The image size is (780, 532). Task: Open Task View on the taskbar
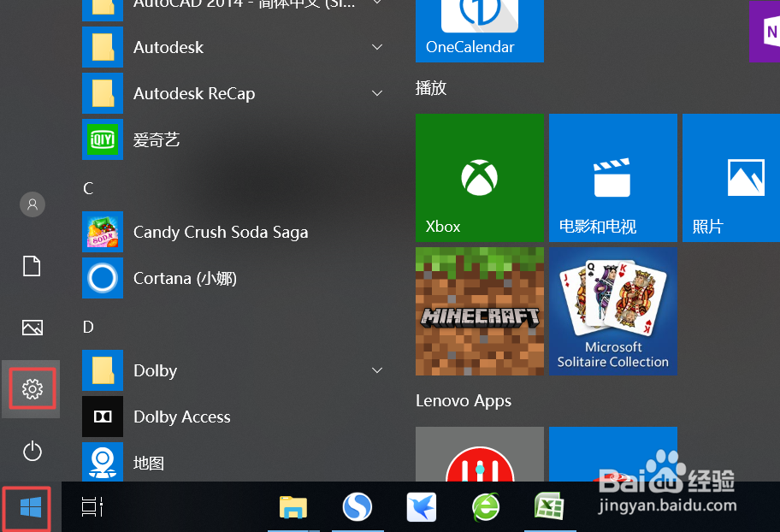pyautogui.click(x=92, y=507)
